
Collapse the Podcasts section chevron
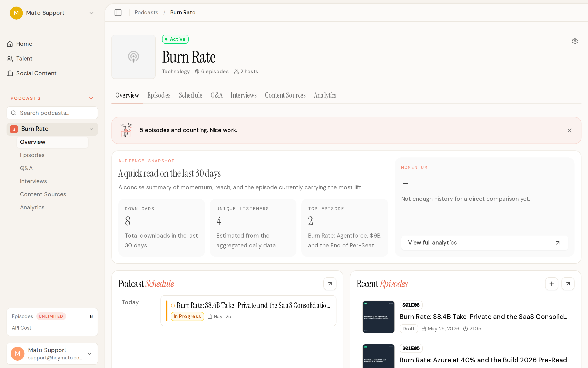tap(91, 98)
